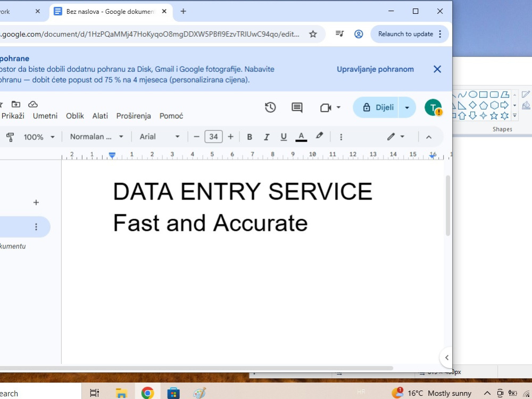
Task: Add a document tab with the plus icon
Action: (x=36, y=203)
